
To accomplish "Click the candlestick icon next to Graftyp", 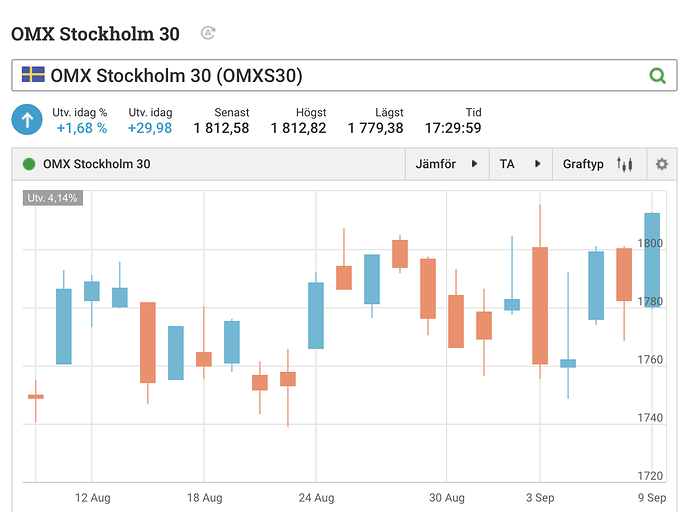I will point(625,164).
